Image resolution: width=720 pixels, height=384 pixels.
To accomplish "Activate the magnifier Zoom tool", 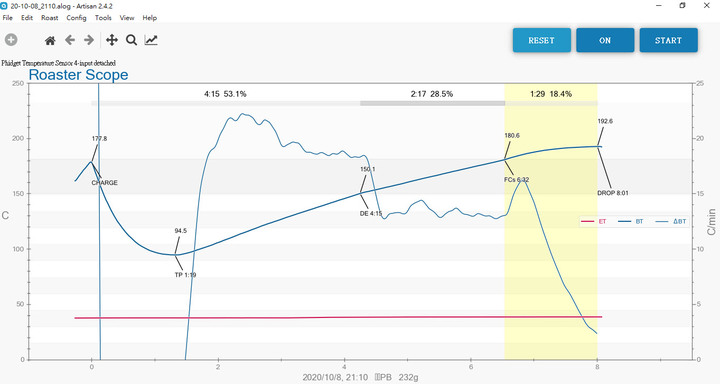I will [131, 40].
